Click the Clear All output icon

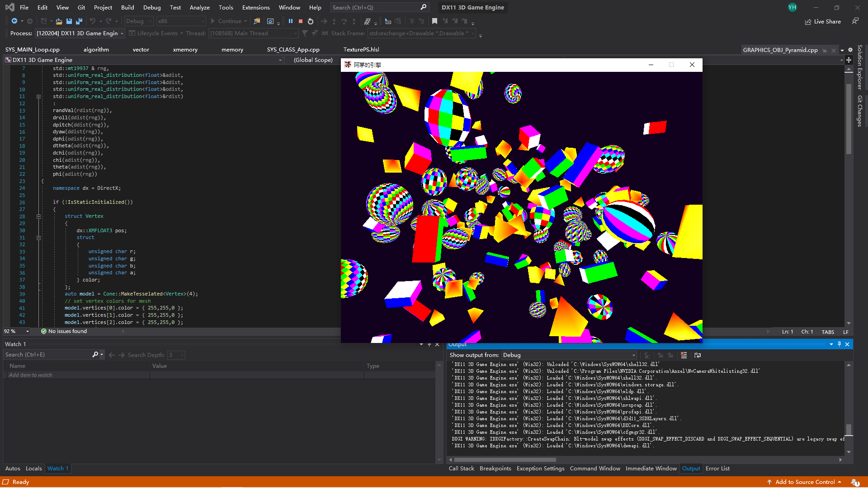(684, 355)
